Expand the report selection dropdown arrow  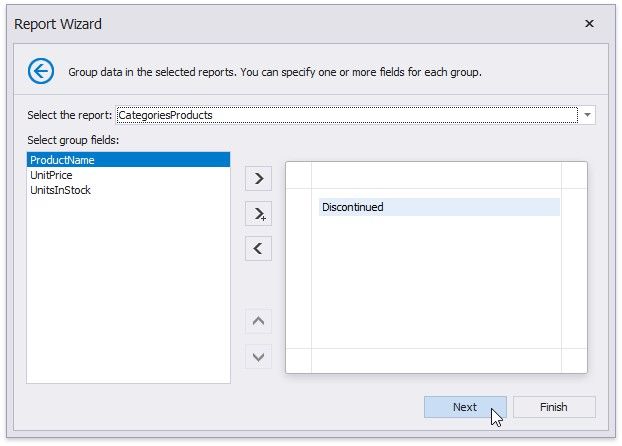tap(588, 115)
